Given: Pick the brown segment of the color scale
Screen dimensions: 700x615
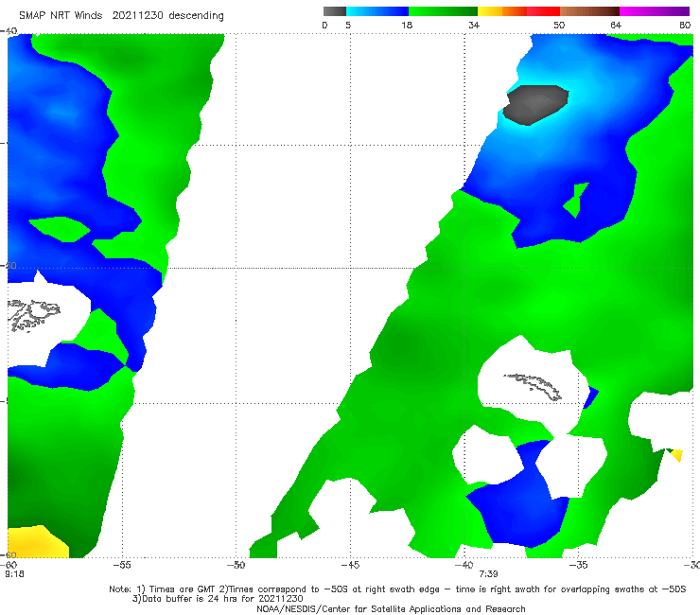Looking at the screenshot, I should [x=589, y=11].
